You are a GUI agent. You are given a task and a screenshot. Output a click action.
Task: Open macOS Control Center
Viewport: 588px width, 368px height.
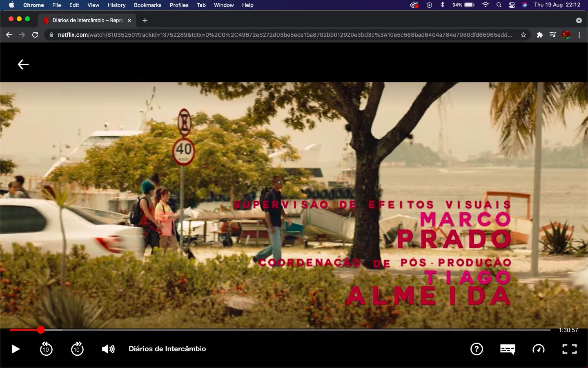(x=512, y=5)
